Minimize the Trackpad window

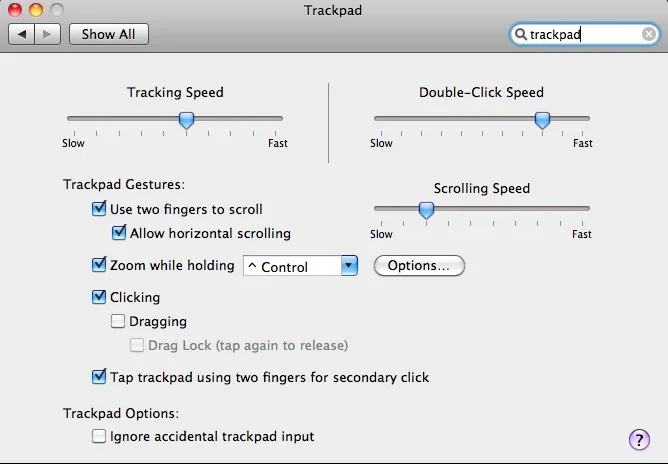35,10
